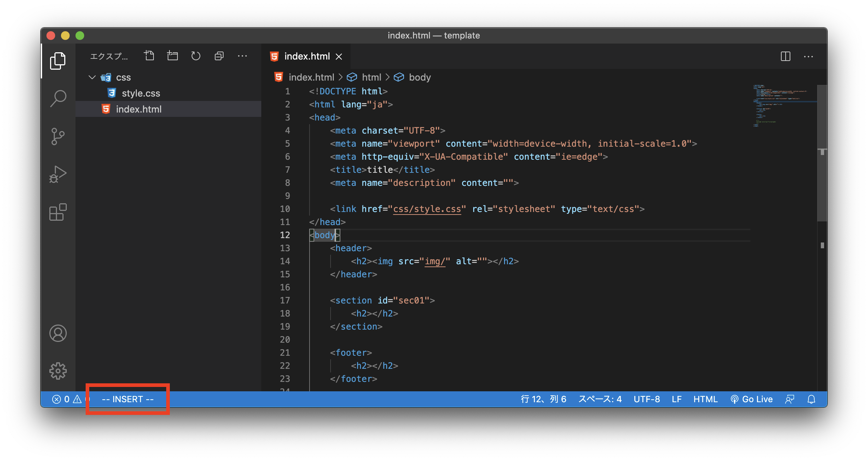Open feedback icon in status bar
This screenshot has height=461, width=868.
pyautogui.click(x=790, y=399)
